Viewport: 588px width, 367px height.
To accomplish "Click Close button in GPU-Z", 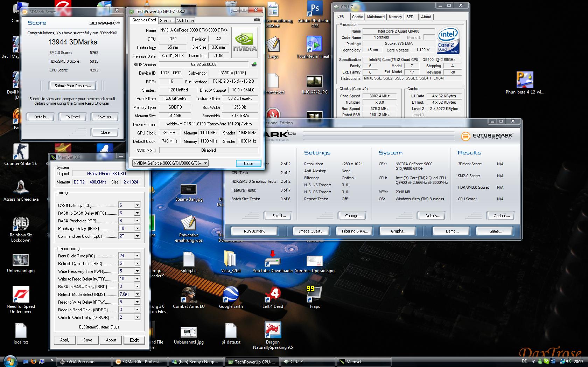I will point(248,164).
